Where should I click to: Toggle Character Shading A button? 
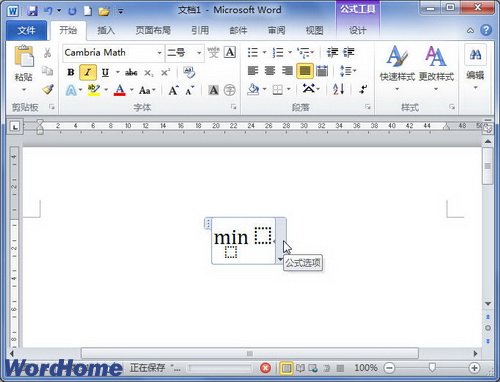click(x=213, y=90)
